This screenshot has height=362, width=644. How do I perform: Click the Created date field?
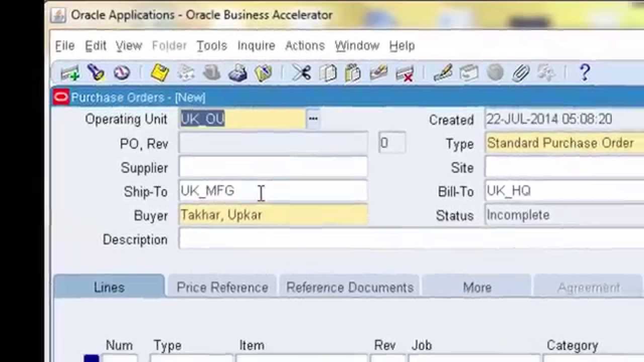point(564,119)
